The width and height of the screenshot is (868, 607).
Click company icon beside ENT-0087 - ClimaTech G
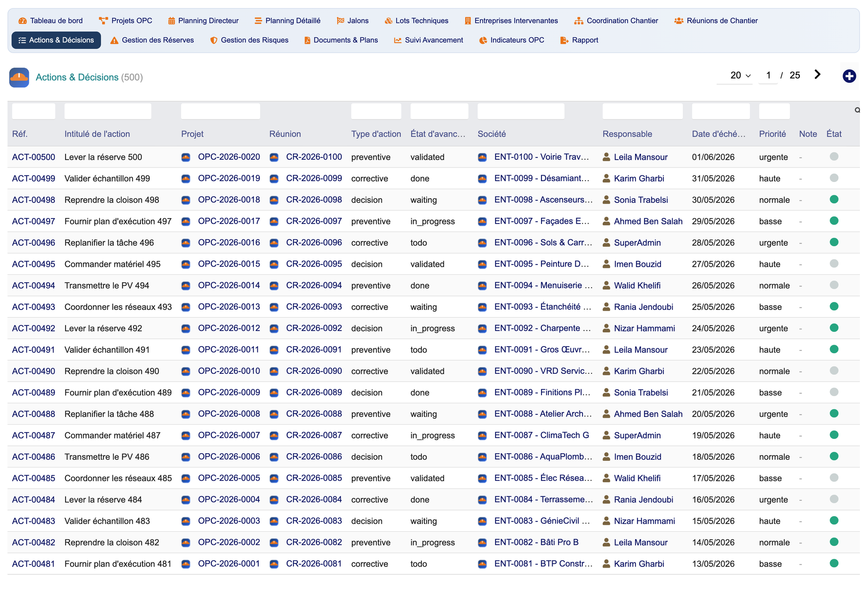pos(482,435)
